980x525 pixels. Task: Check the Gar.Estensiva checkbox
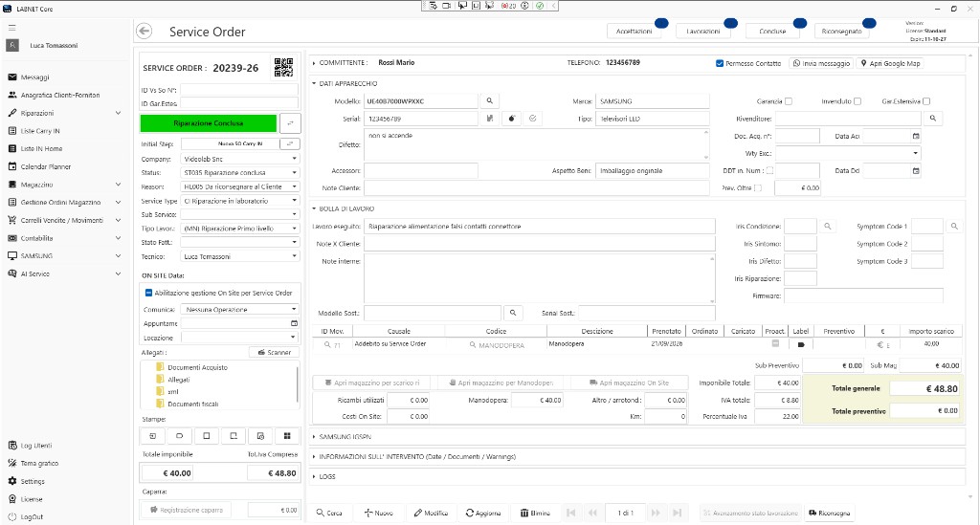[926, 101]
